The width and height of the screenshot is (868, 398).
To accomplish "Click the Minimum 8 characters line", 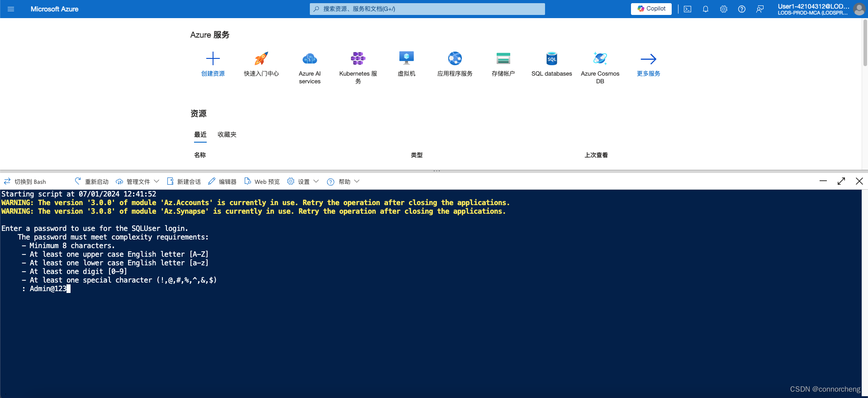I will tap(68, 246).
